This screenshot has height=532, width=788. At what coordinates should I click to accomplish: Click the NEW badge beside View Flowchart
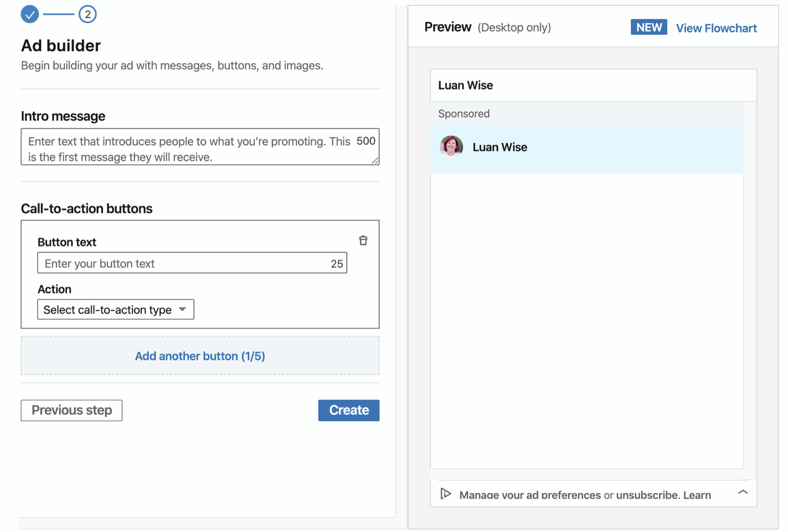[649, 28]
